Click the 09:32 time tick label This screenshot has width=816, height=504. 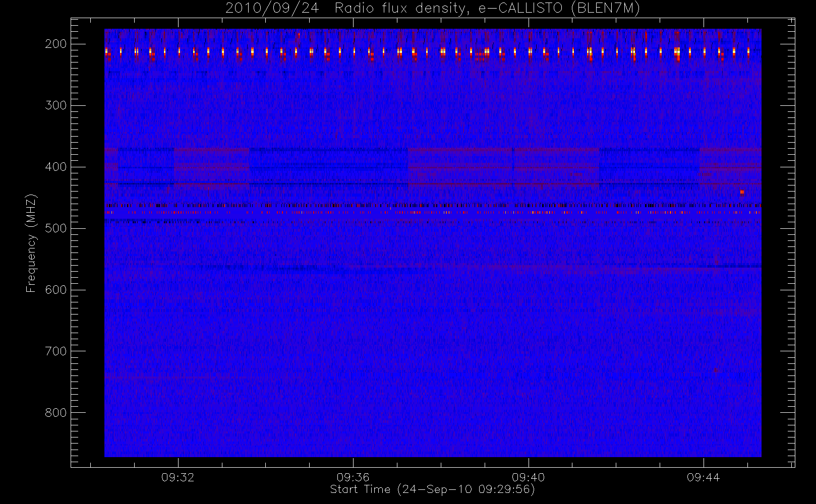pos(178,477)
